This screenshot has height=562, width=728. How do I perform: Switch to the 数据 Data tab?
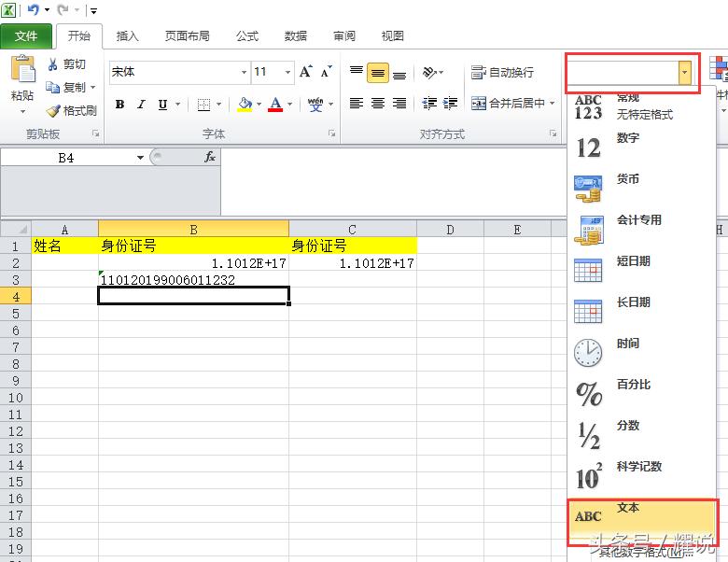(x=295, y=36)
